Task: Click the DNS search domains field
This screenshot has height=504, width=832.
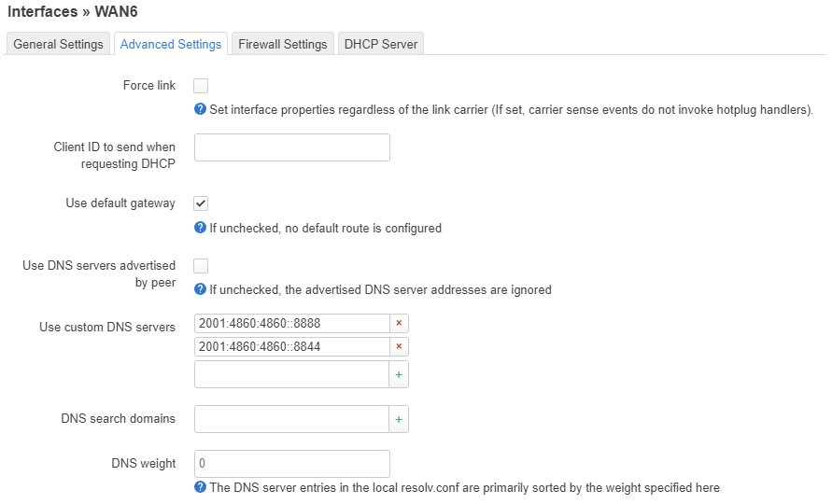Action: (x=292, y=419)
